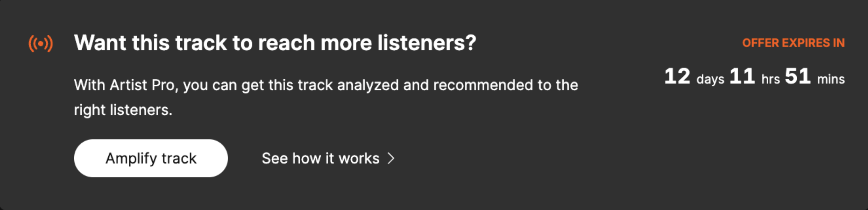Click the "right listeners." text line
Viewport: 868px width, 210px height.
[x=123, y=110]
